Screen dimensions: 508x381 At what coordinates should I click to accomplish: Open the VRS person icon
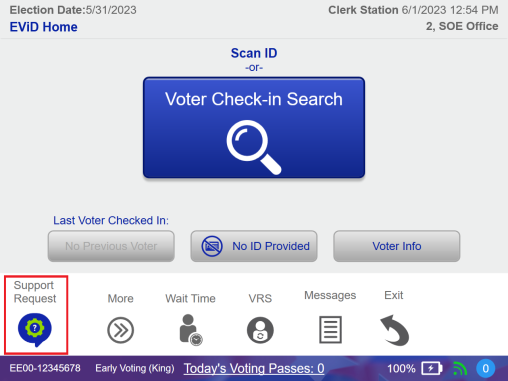click(260, 330)
